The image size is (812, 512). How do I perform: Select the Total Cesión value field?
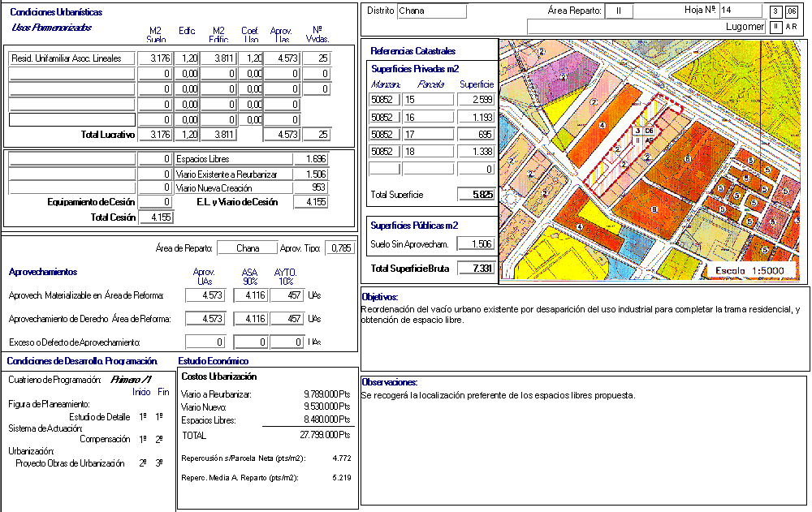[x=155, y=217]
